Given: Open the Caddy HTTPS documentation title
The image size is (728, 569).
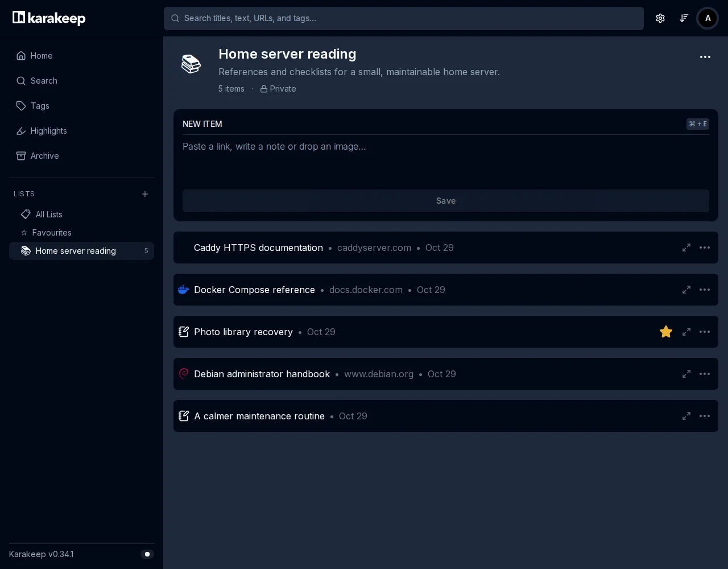Looking at the screenshot, I should coord(258,248).
